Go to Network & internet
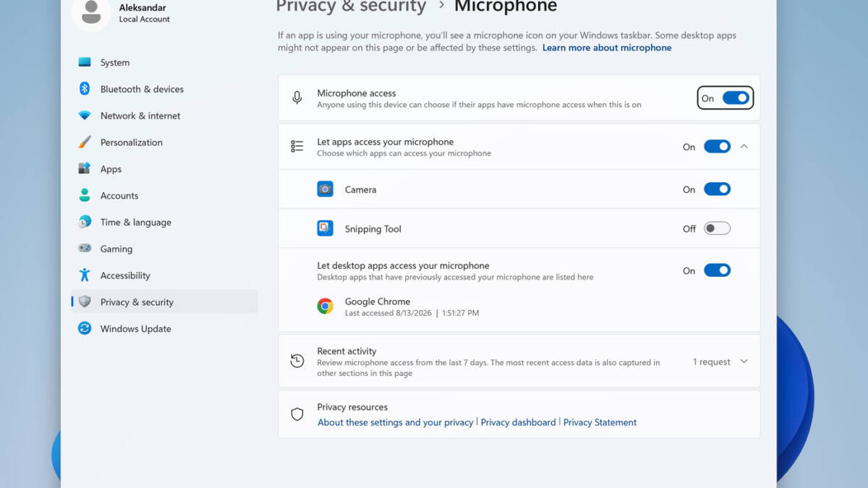The image size is (868, 488). tap(165, 116)
